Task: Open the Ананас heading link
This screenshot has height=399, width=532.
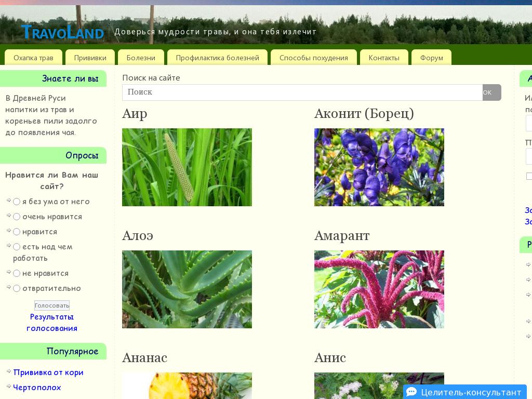Action: [145, 358]
